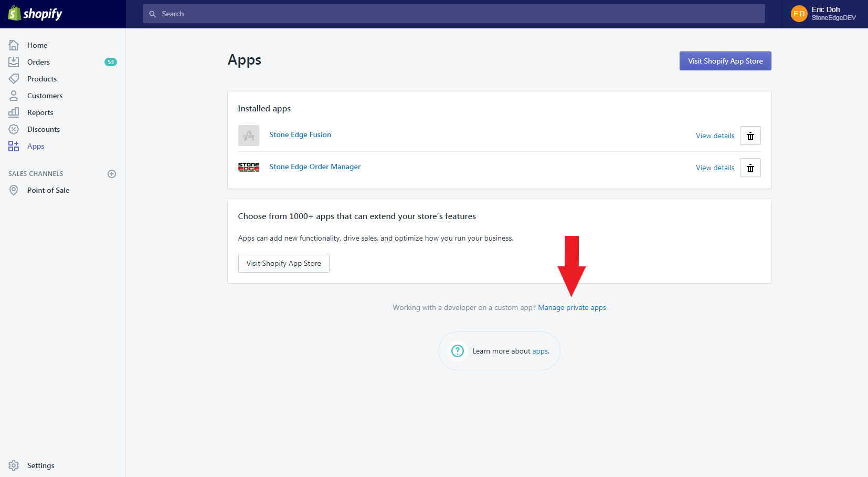Click the Shopify logo
This screenshot has width=868, height=477.
click(35, 14)
